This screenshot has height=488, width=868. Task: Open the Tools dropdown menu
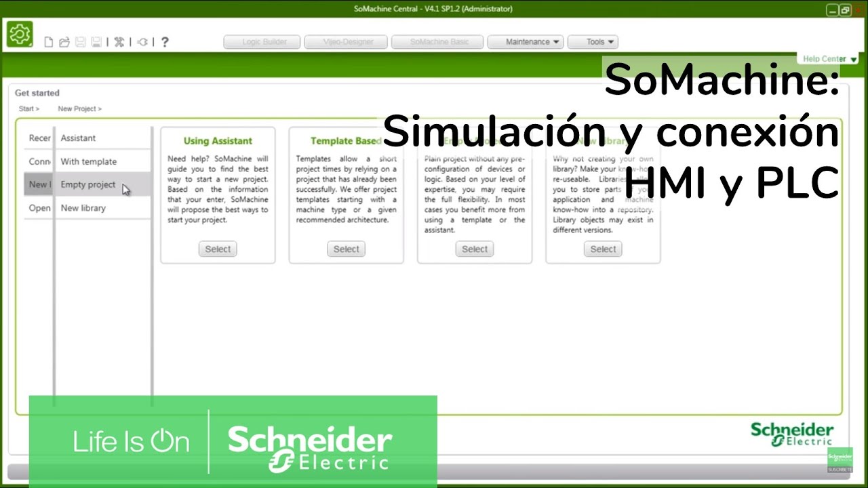[593, 42]
